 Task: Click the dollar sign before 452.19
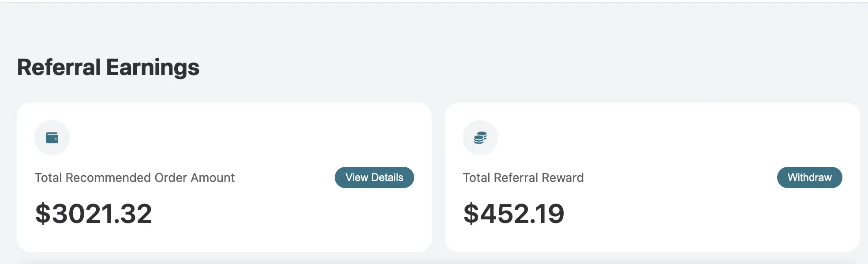coord(471,214)
